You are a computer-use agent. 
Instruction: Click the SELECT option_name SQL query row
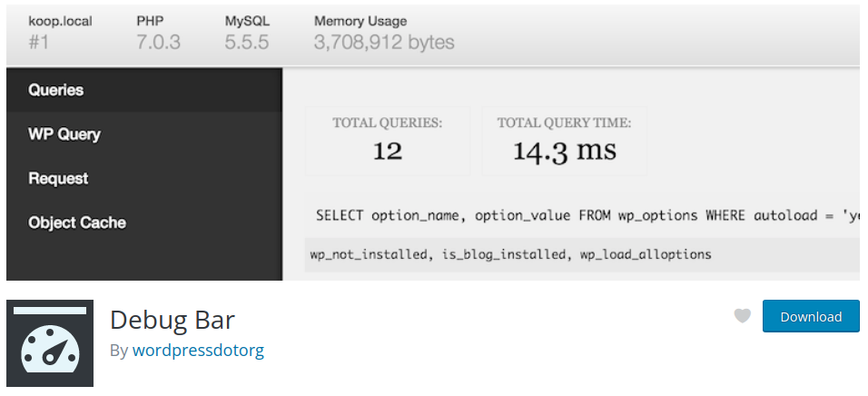click(582, 215)
